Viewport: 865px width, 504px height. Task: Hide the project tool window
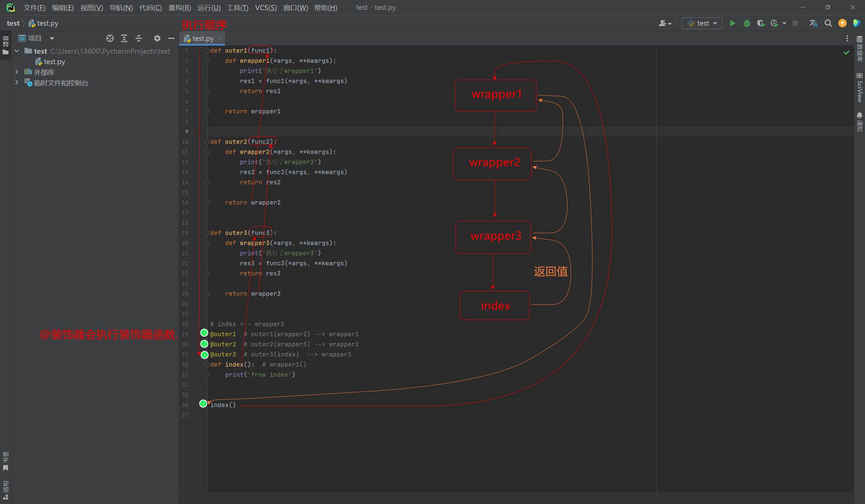pos(171,38)
